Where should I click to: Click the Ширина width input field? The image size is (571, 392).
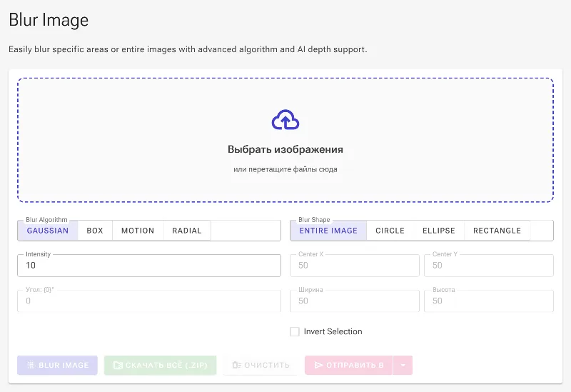(x=355, y=301)
